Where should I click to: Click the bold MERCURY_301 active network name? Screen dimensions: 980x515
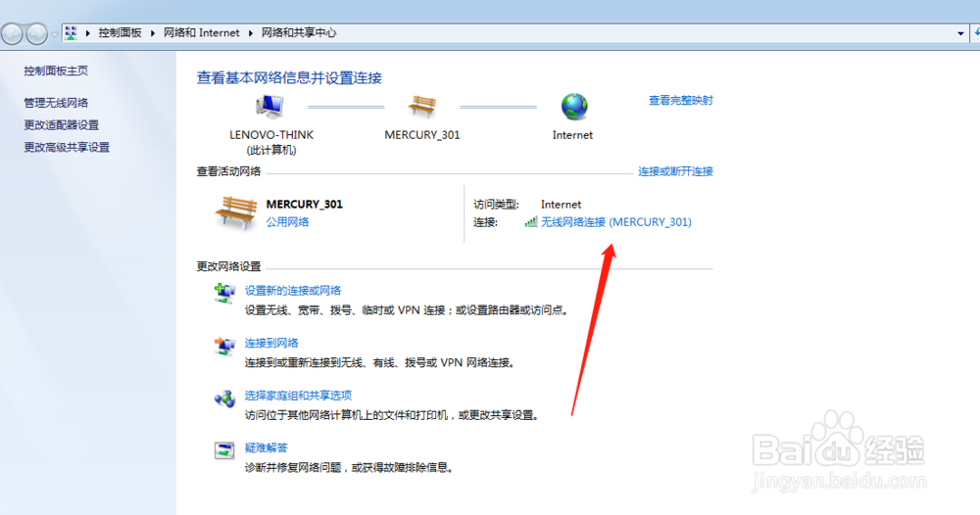click(305, 204)
